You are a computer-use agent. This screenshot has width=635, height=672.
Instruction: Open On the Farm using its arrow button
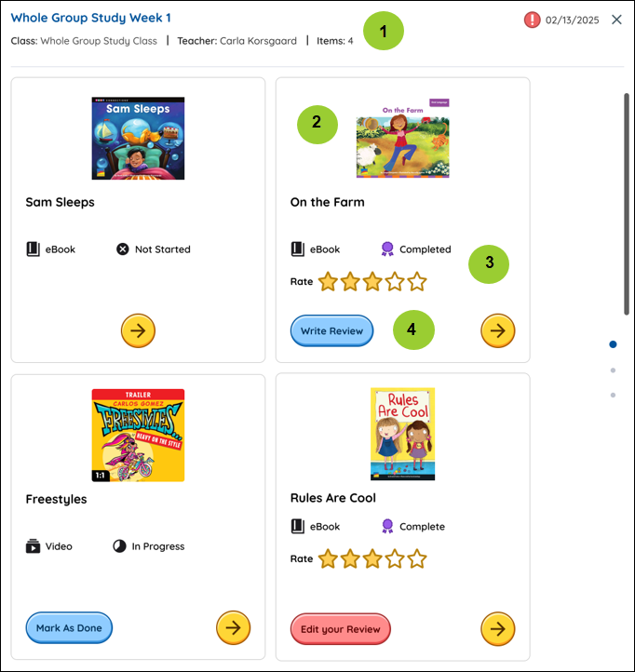pyautogui.click(x=498, y=330)
